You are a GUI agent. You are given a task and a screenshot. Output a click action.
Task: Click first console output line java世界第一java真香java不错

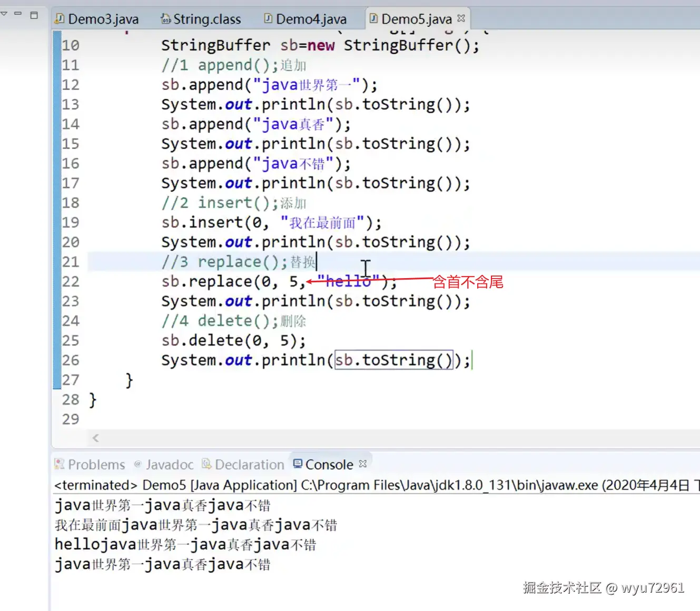pos(163,506)
